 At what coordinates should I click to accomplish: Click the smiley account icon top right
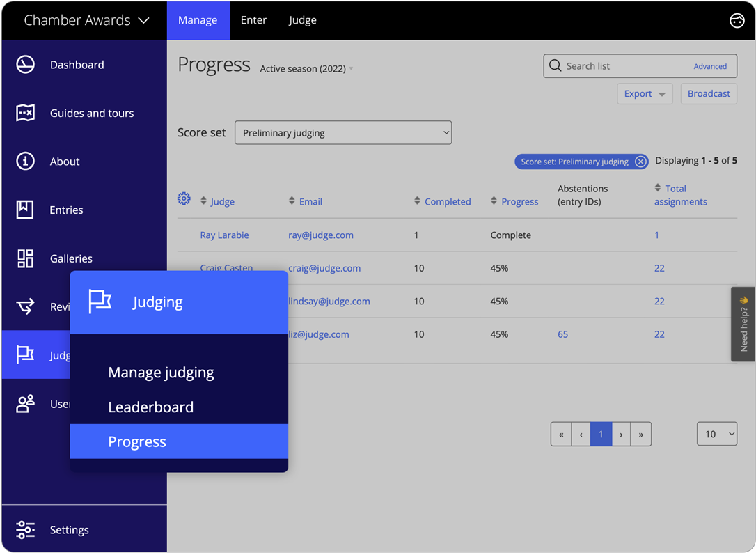click(737, 20)
